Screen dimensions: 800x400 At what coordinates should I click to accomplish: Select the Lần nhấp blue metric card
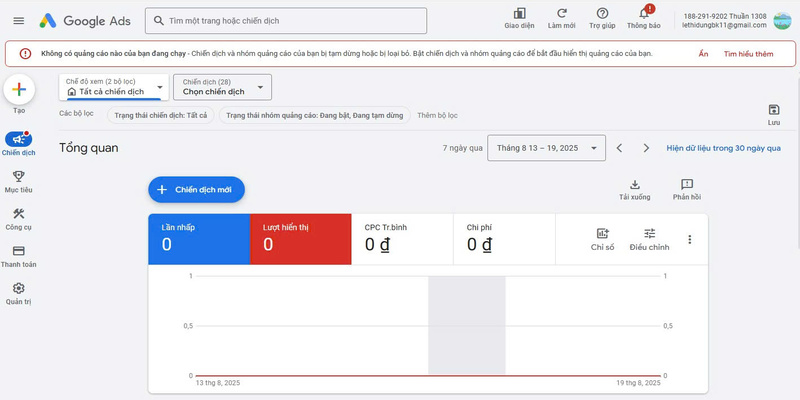198,238
